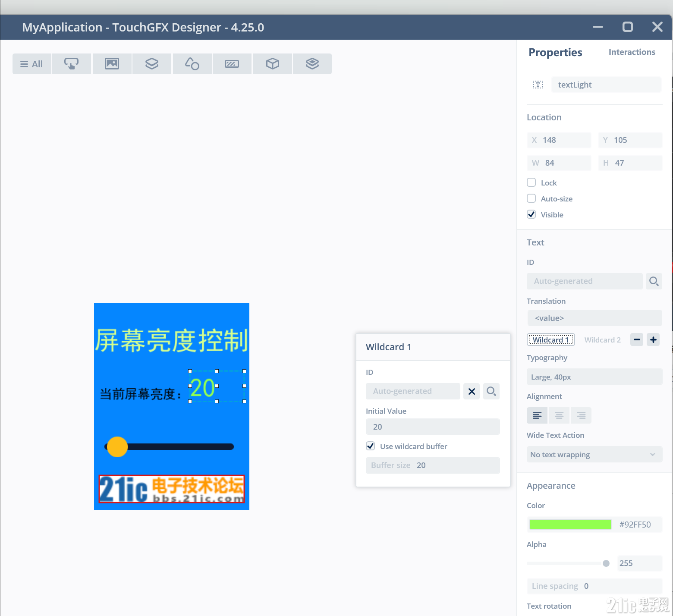
Task: Click the color hex value #92FF50
Action: pyautogui.click(x=635, y=525)
